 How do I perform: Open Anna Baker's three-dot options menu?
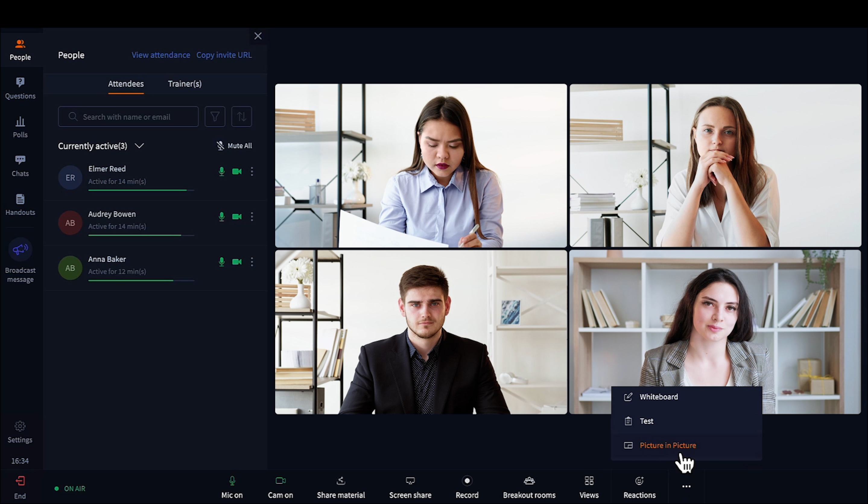[x=252, y=262]
